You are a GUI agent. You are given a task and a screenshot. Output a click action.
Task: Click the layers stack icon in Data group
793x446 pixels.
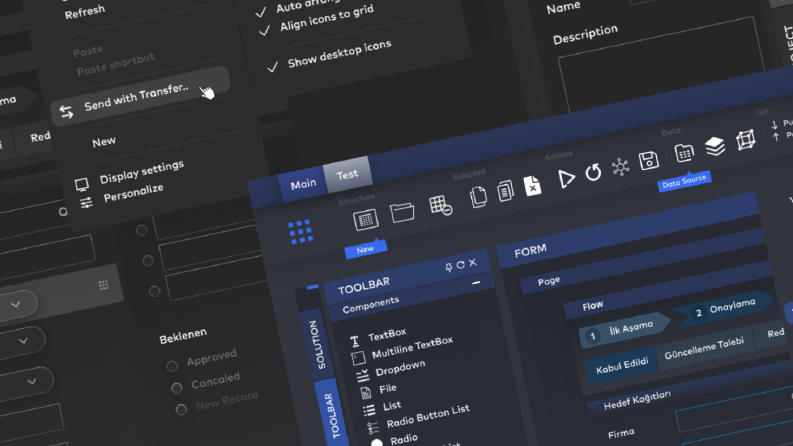715,147
